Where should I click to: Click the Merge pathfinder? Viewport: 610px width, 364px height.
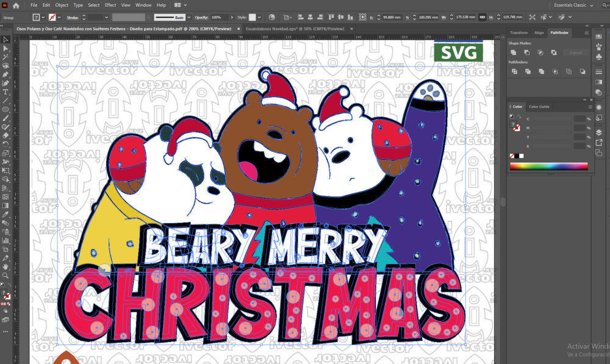[542, 71]
